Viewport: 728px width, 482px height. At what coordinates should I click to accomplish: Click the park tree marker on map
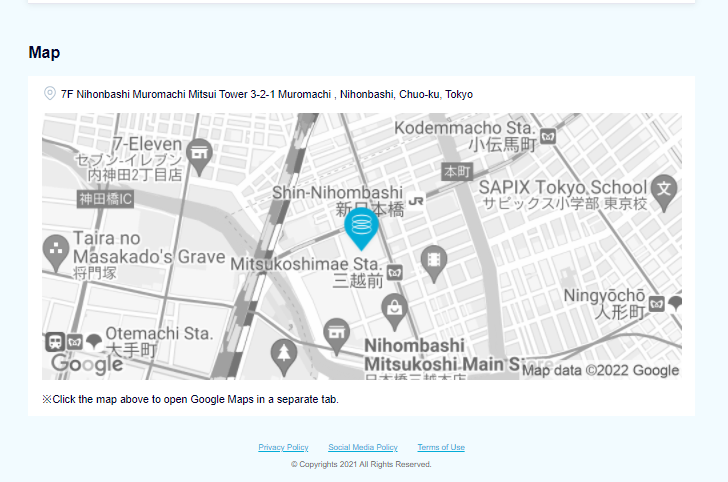284,353
